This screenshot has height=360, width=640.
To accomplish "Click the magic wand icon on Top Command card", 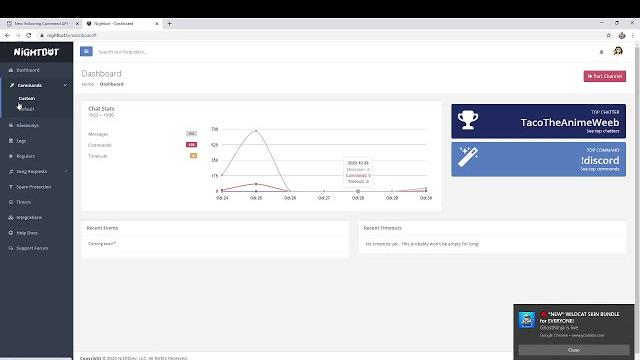I will point(468,157).
